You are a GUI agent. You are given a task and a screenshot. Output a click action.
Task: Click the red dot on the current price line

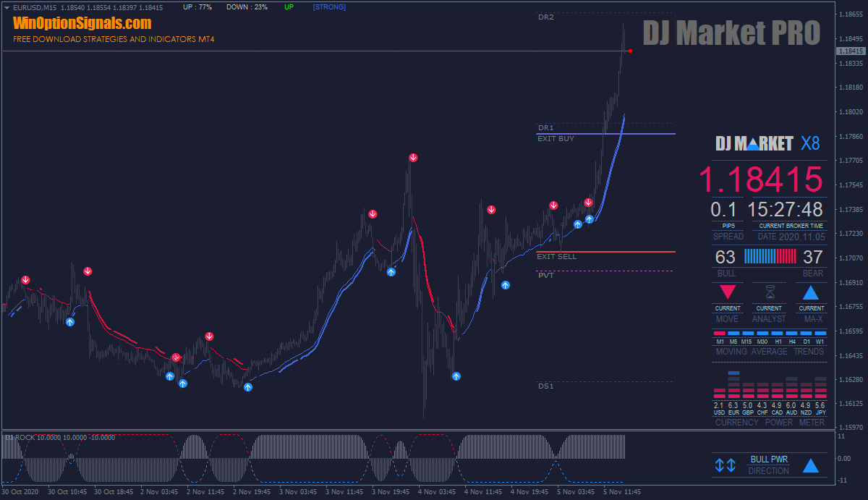click(631, 51)
